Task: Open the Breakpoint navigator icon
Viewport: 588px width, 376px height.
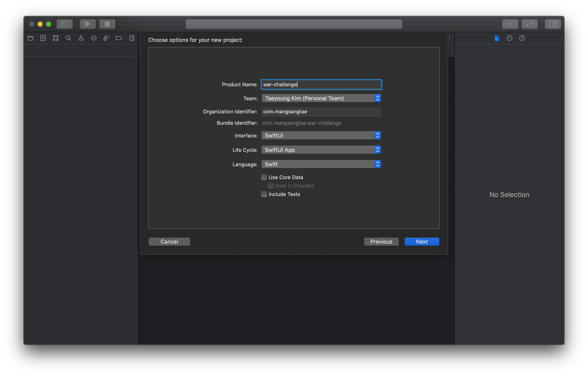Action: click(x=119, y=38)
